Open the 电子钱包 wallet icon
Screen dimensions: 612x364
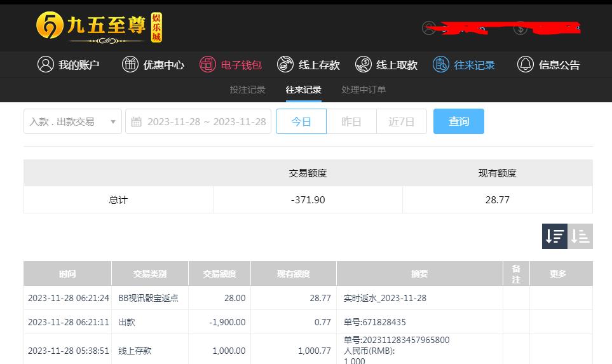(208, 64)
